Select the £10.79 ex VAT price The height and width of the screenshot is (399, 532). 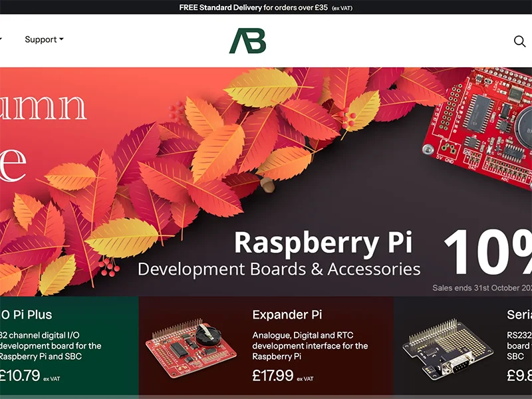click(x=30, y=376)
